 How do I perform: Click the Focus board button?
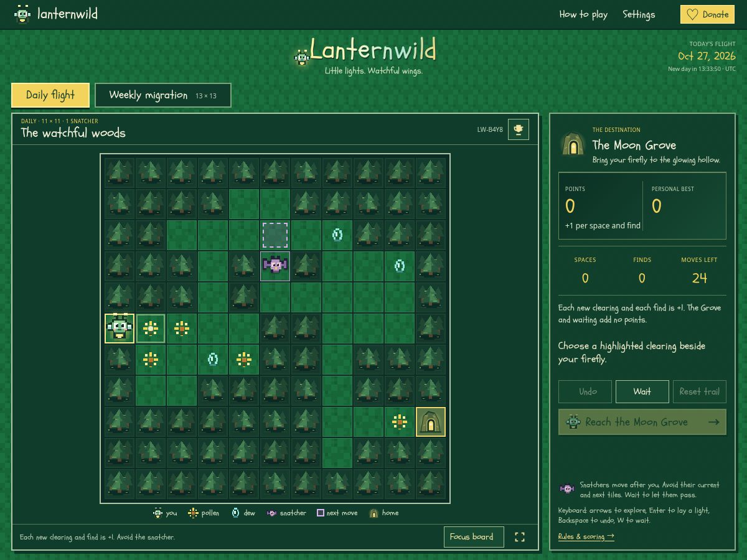click(x=474, y=537)
